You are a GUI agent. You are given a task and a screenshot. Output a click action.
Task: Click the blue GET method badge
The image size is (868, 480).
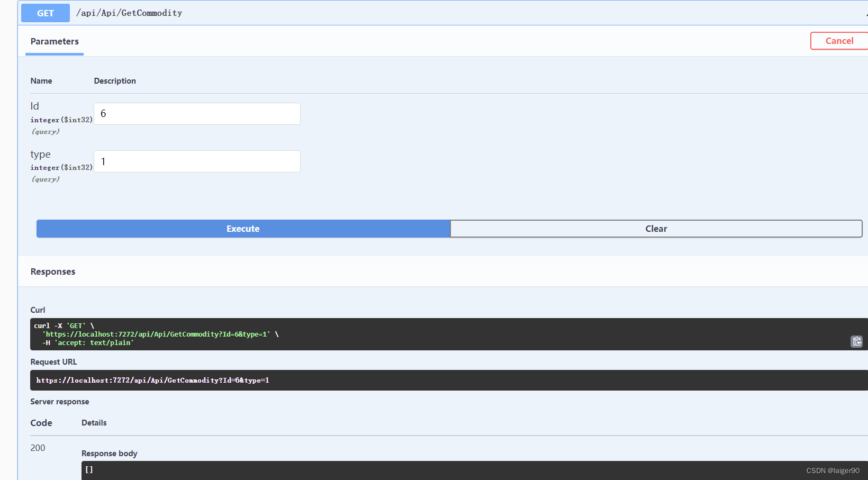point(45,13)
